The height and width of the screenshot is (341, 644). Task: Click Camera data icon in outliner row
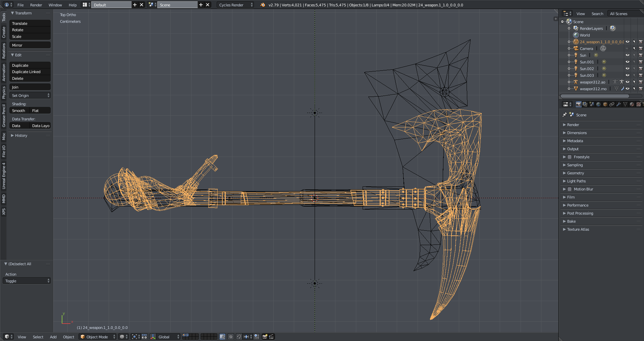[603, 48]
